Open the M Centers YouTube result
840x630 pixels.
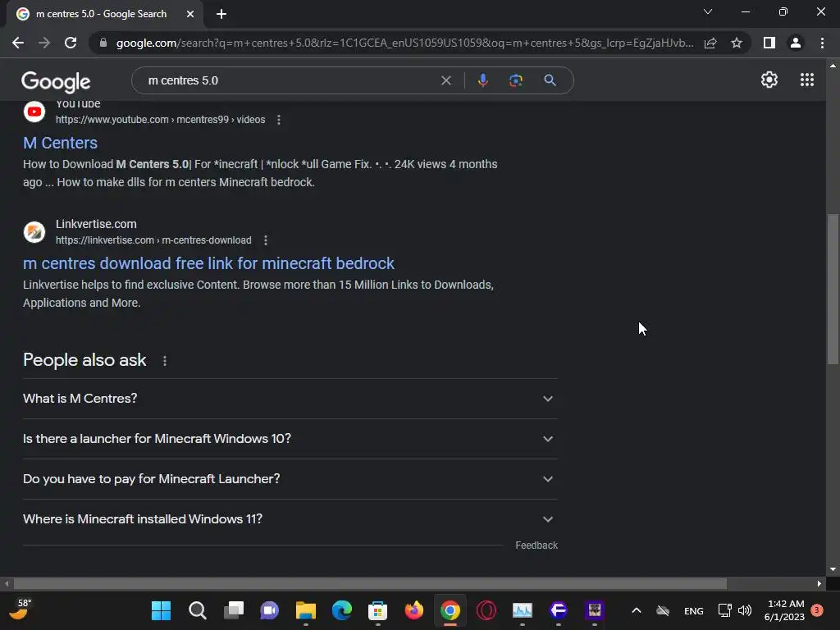point(60,143)
